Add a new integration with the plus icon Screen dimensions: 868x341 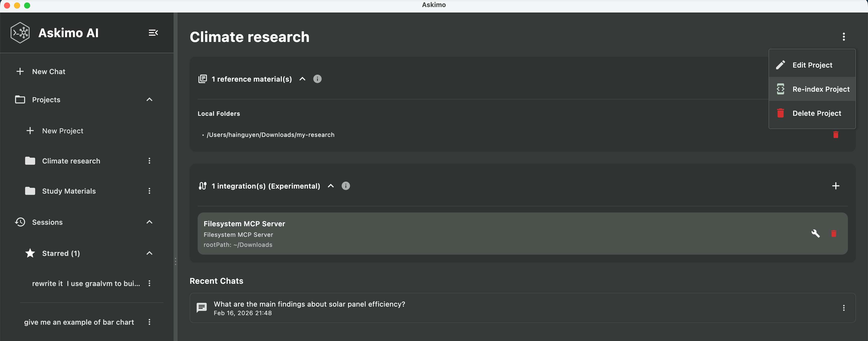click(836, 186)
